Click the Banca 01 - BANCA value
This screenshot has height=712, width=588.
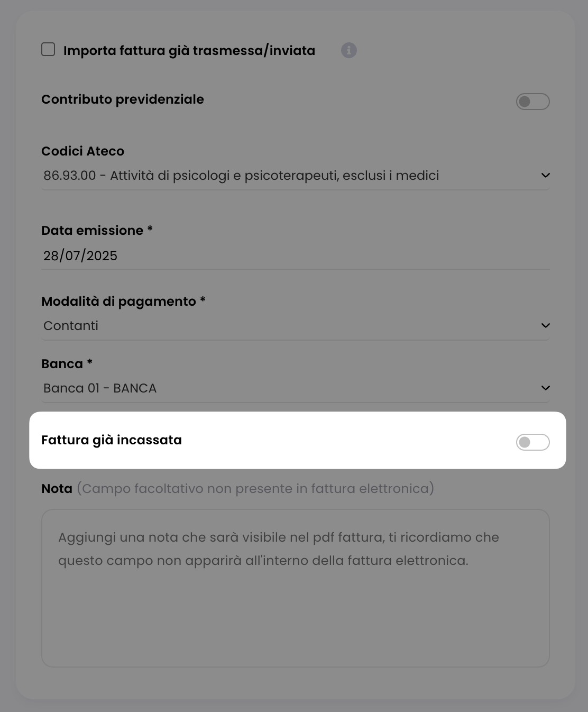pos(100,388)
